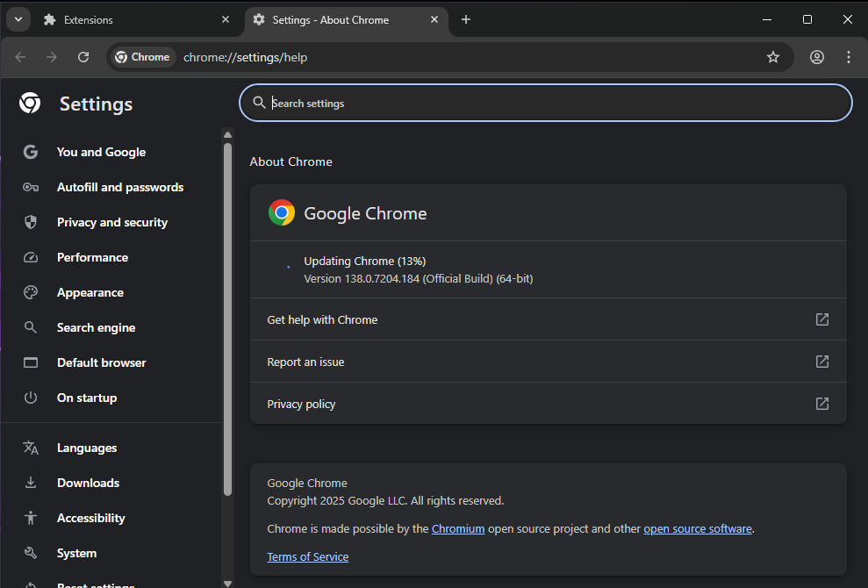This screenshot has height=588, width=868.
Task: Click the power icon for On startup
Action: (x=31, y=398)
